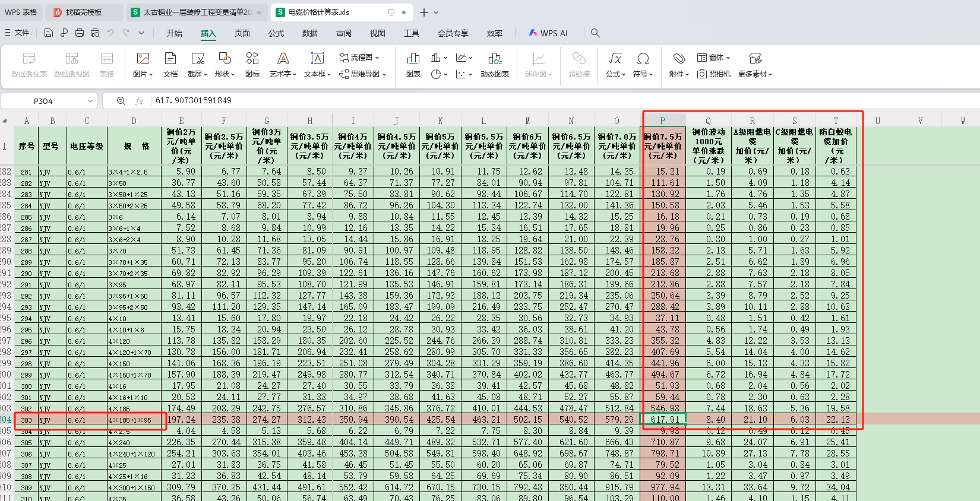This screenshot has width=980, height=501.
Task: Click the 防白蚁电缆加价 header cell
Action: (x=836, y=146)
